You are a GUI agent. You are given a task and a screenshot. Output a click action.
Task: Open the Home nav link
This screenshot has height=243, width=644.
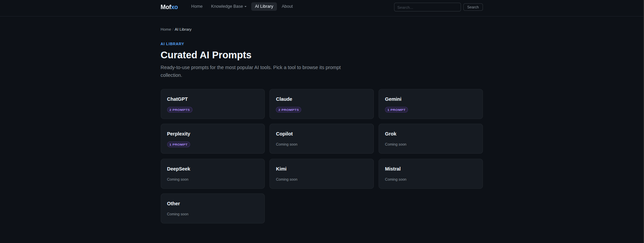click(197, 6)
